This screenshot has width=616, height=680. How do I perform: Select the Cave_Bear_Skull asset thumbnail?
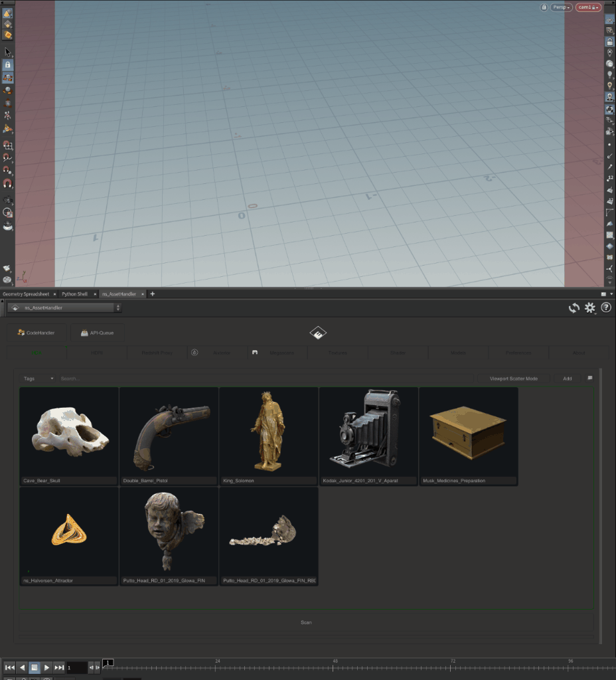(69, 432)
